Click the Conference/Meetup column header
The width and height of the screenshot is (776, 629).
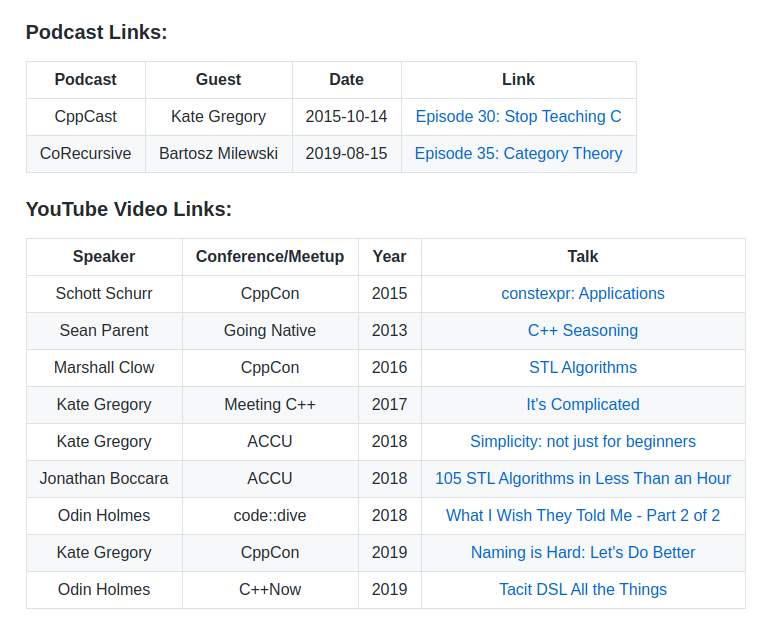pyautogui.click(x=270, y=257)
